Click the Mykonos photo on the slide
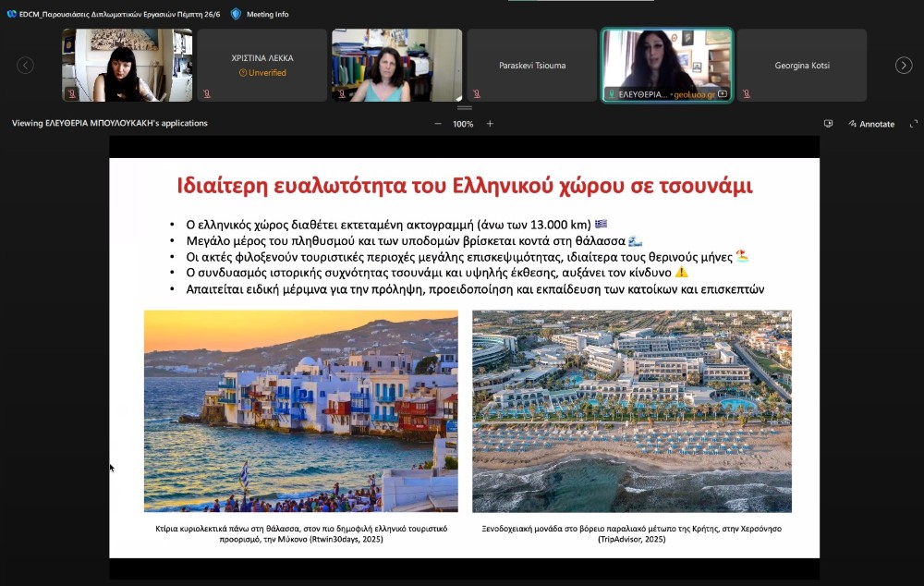This screenshot has width=924, height=586. click(x=300, y=410)
